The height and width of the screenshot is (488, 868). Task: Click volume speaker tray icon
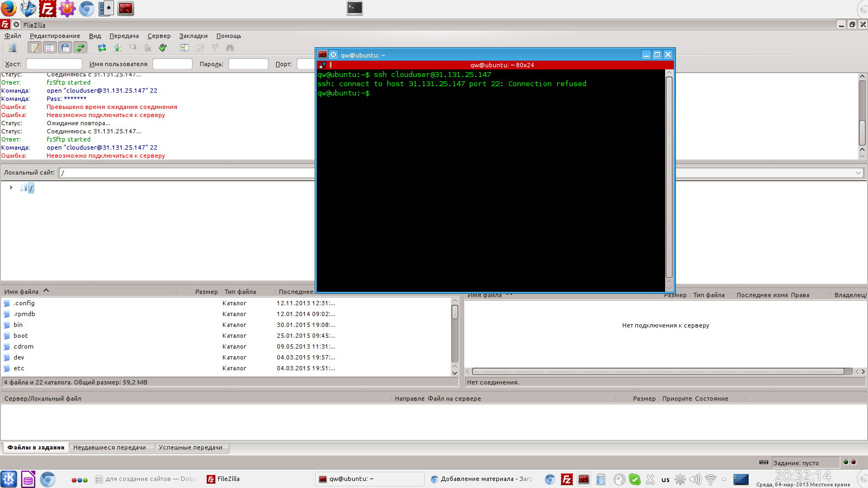pyautogui.click(x=695, y=479)
